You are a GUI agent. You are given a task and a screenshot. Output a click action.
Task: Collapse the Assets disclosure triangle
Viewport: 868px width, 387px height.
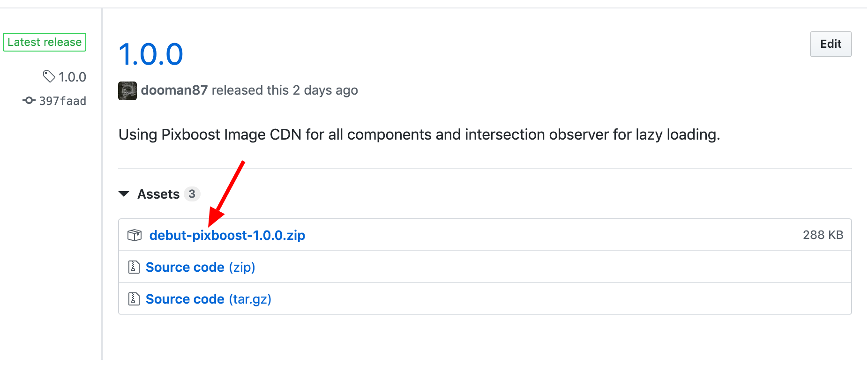(x=124, y=194)
